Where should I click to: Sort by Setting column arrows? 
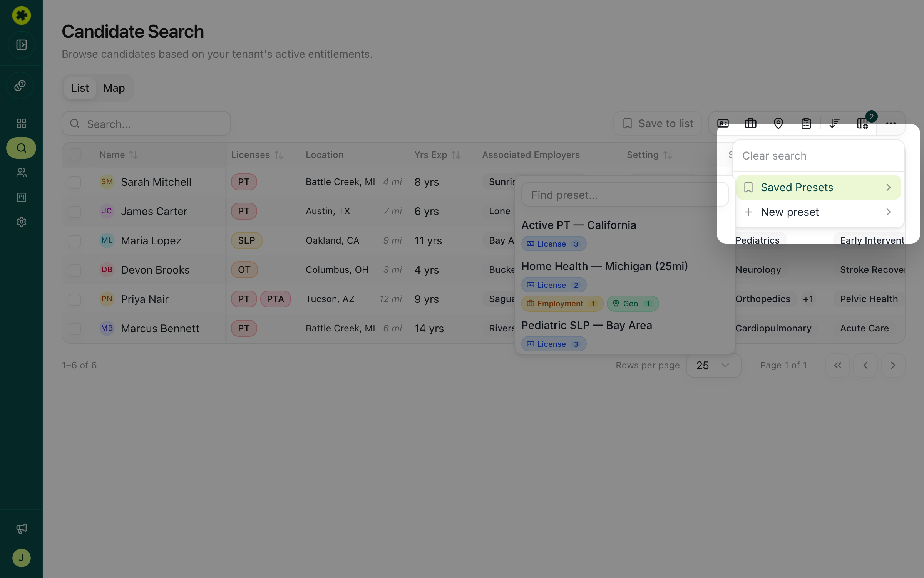[x=668, y=155]
